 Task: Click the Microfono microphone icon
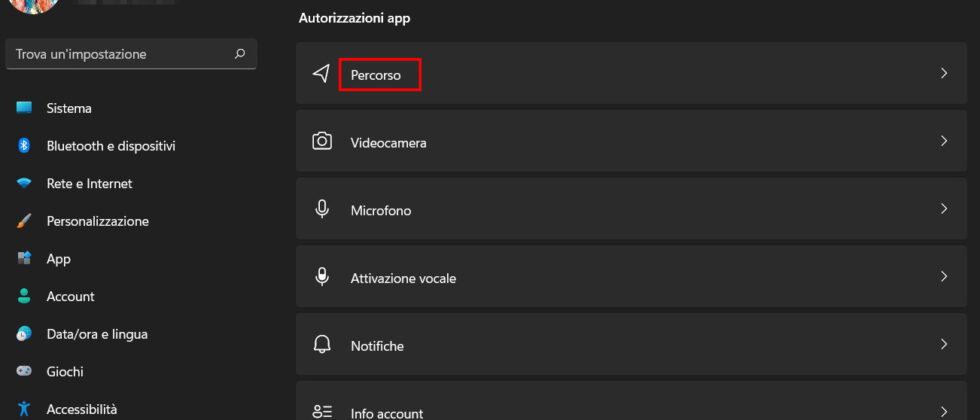click(322, 210)
